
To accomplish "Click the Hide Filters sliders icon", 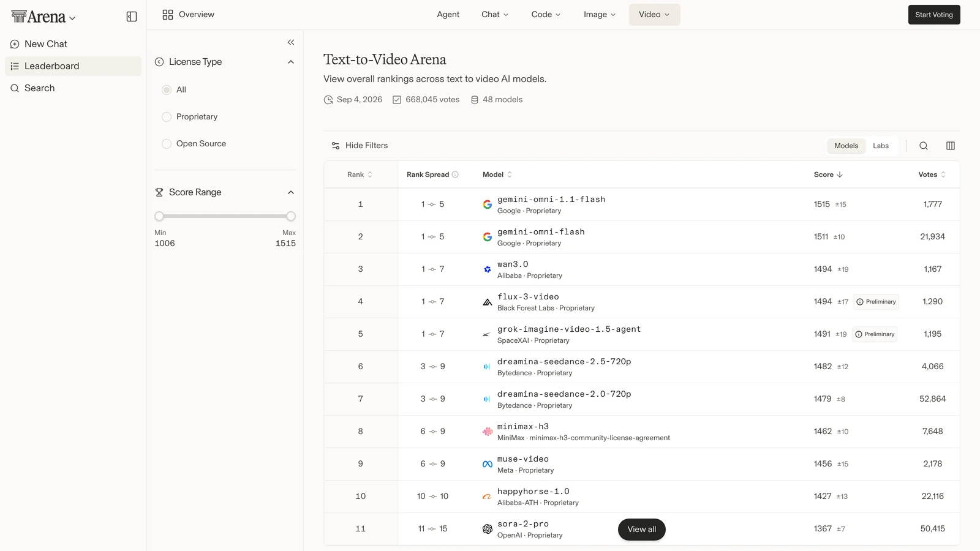I will (x=336, y=146).
